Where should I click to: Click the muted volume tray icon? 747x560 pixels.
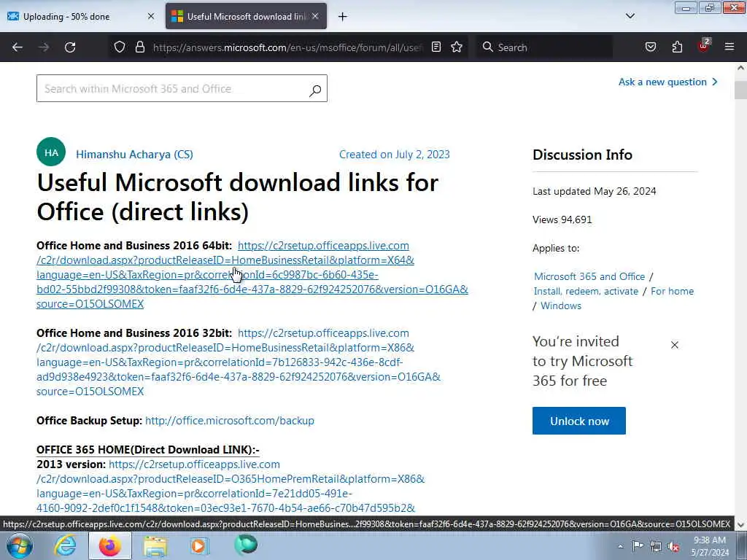(673, 546)
